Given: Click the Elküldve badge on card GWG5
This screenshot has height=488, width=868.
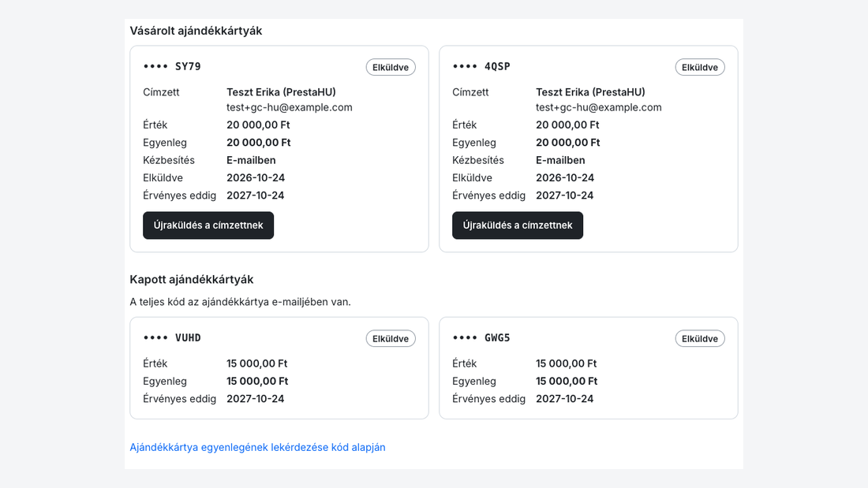Looking at the screenshot, I should point(700,339).
